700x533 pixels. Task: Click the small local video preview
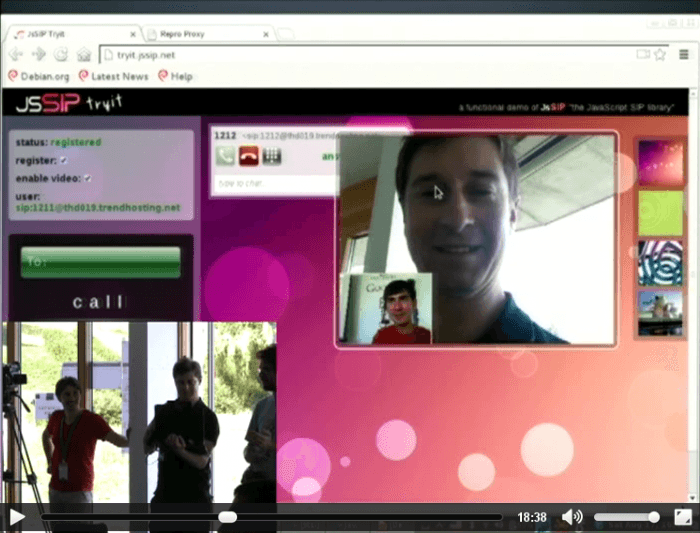point(386,309)
